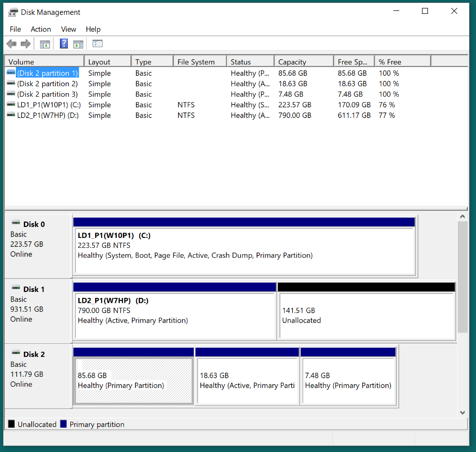The image size is (476, 452).
Task: Select the (Disk 2 partition 2) volume row
Action: 47,84
